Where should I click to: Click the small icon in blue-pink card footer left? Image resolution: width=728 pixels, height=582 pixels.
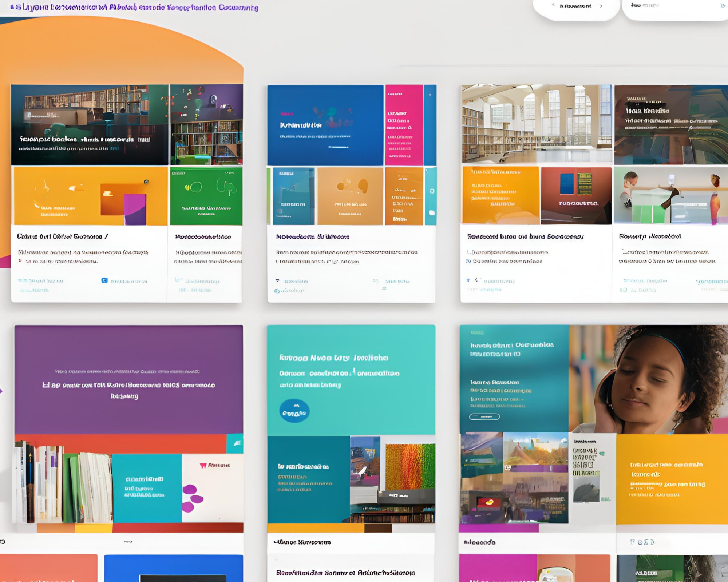pos(278,280)
